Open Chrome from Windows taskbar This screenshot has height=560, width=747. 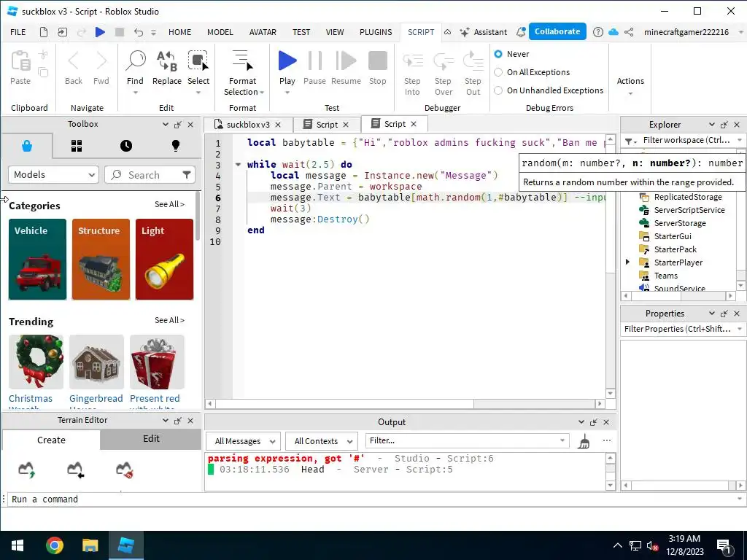pos(54,545)
